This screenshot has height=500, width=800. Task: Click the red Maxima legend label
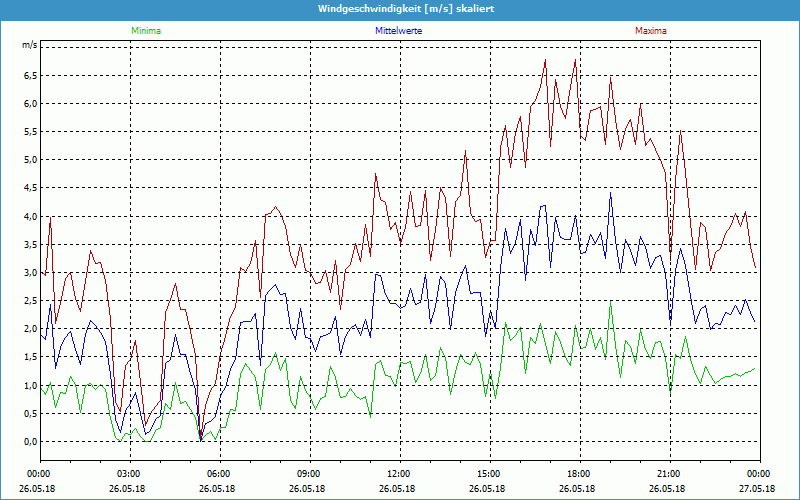coord(650,31)
